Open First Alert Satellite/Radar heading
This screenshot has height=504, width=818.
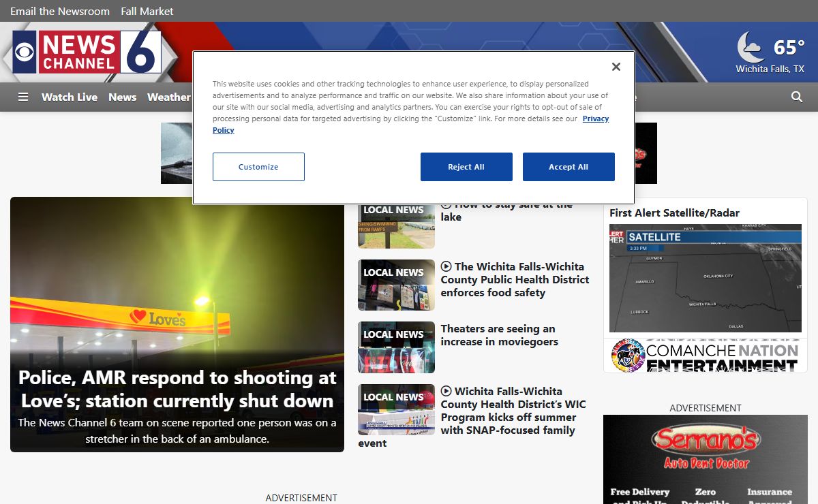(x=674, y=212)
